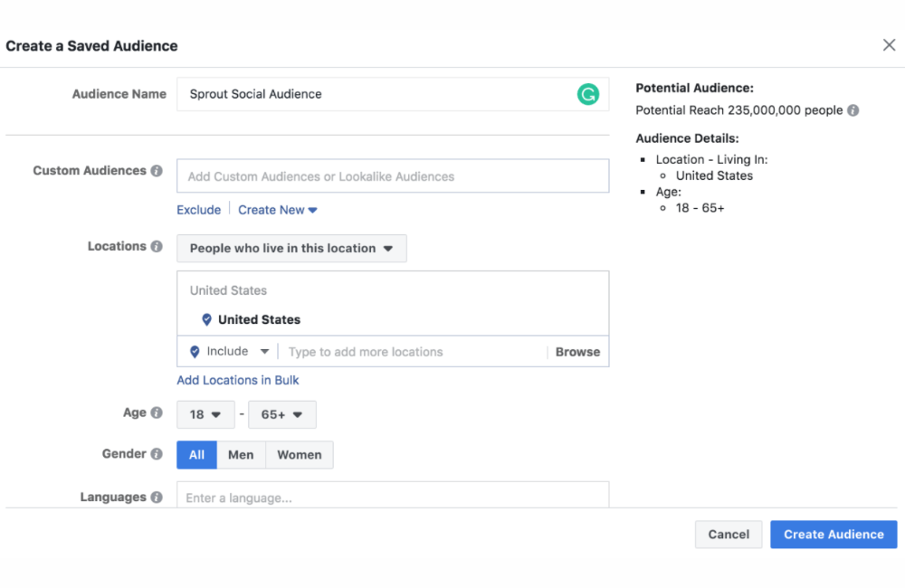Click the Age info icon
905x588 pixels.
pos(157,413)
